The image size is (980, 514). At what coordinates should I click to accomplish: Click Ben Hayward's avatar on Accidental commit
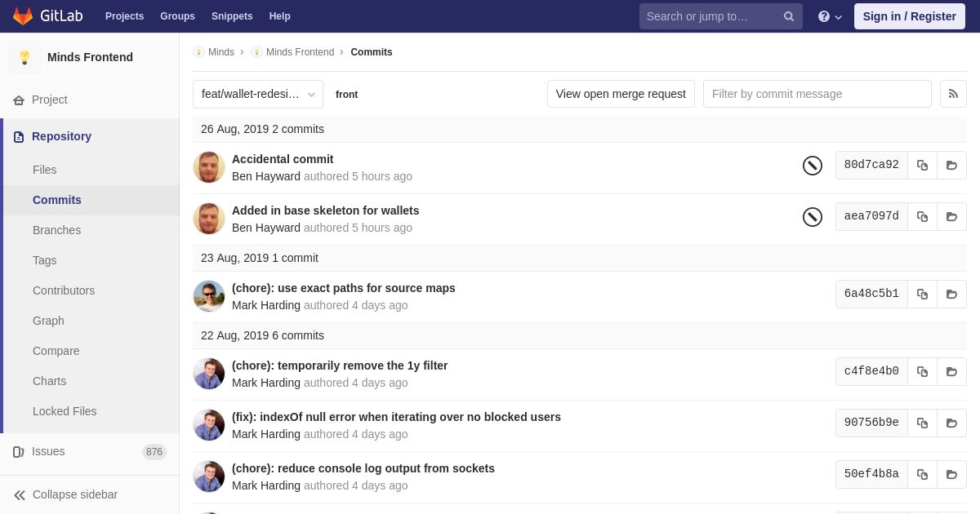click(x=209, y=167)
